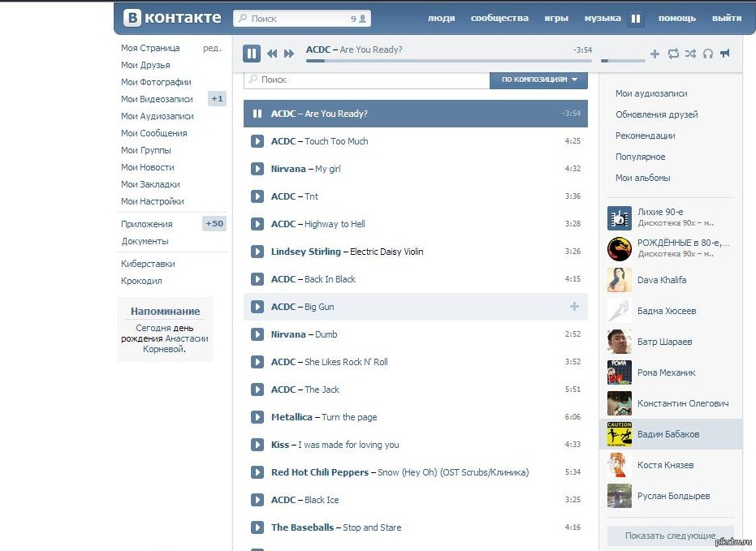This screenshot has width=756, height=551.
Task: Open the "по композициям" search dropdown
Action: pos(538,80)
